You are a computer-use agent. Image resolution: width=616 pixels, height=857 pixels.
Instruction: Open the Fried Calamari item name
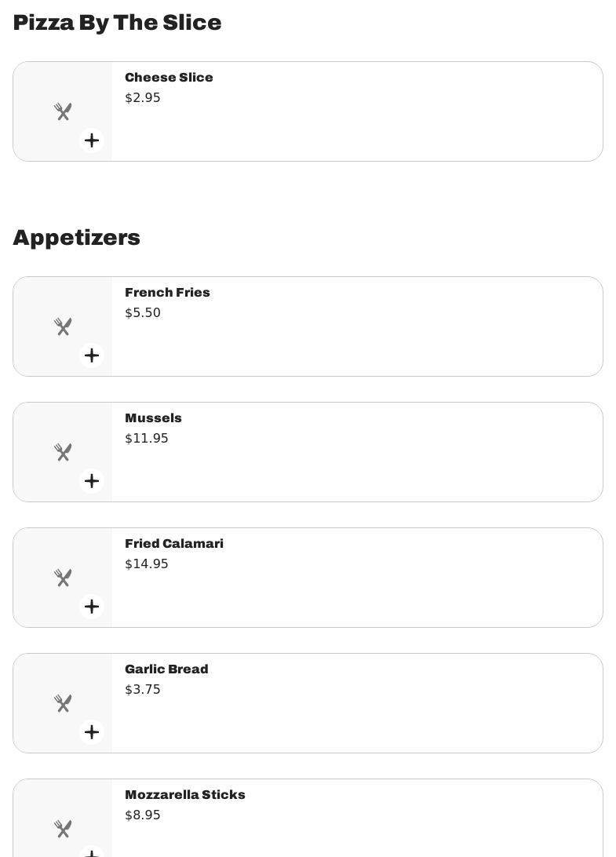174,544
